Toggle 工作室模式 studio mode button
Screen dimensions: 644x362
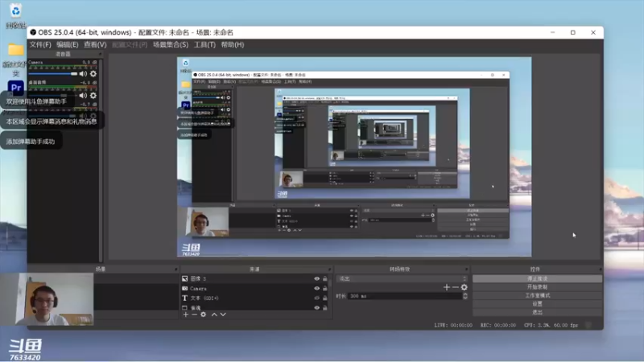click(537, 295)
